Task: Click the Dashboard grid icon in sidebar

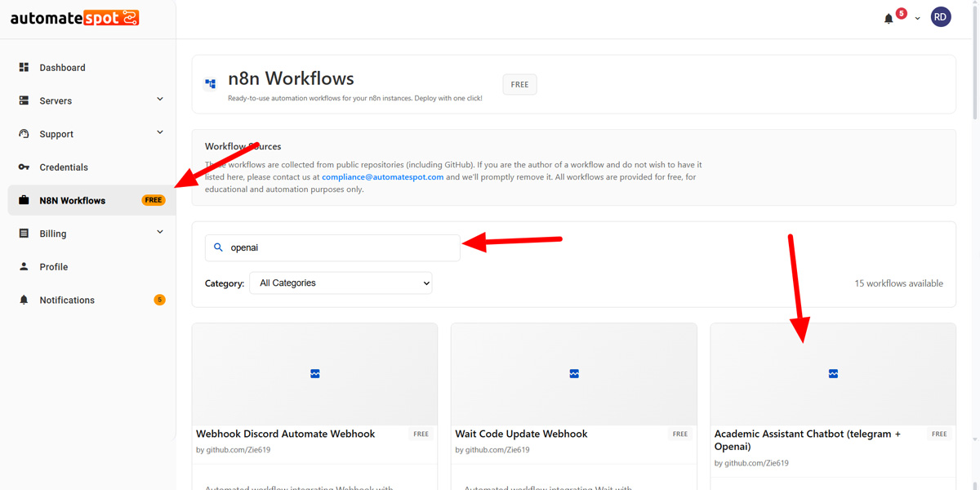Action: [24, 68]
